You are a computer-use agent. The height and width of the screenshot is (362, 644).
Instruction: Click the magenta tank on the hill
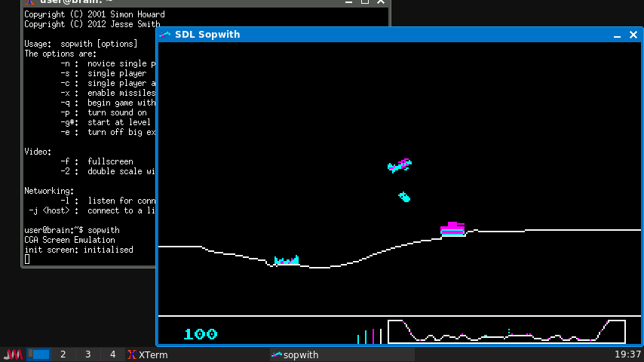pos(452,229)
